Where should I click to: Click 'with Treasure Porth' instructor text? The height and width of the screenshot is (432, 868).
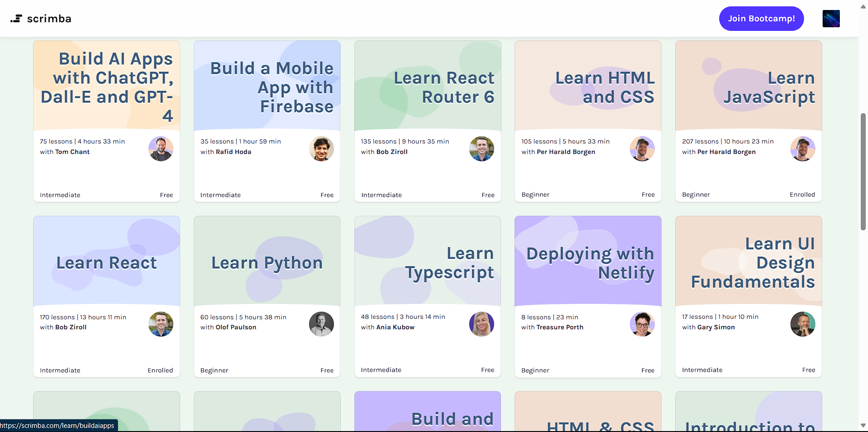(x=552, y=327)
